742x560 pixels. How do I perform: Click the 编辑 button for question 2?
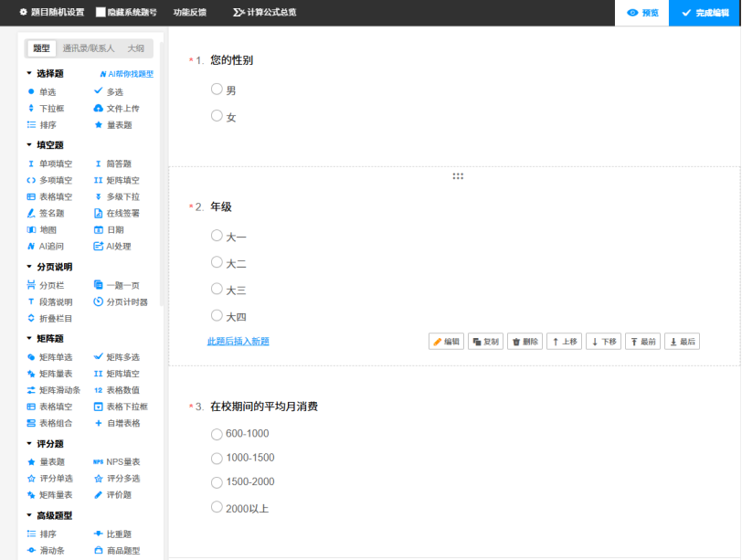tap(446, 342)
